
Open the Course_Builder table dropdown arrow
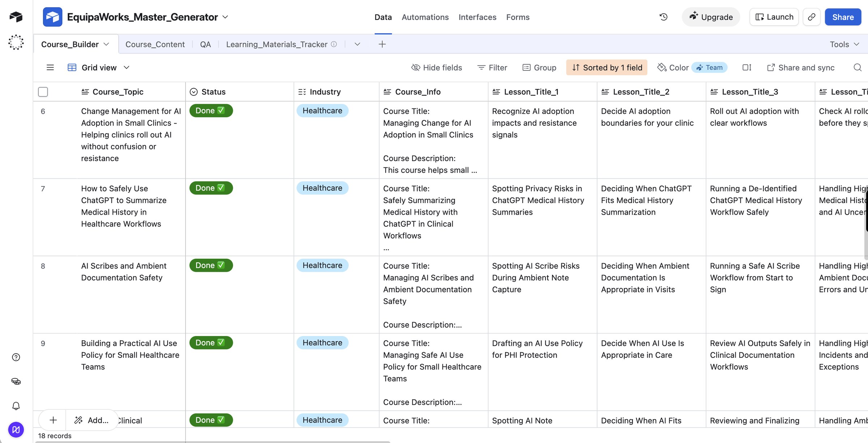tap(106, 44)
